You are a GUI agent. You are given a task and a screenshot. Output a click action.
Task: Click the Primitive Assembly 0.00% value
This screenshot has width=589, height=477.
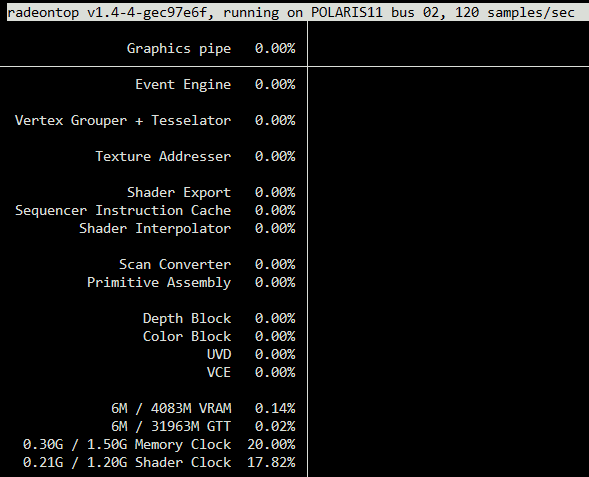(275, 282)
